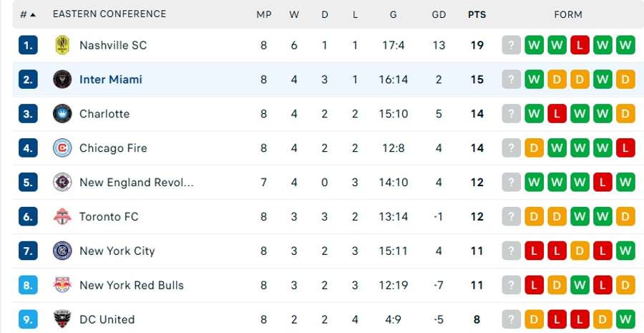This screenshot has width=644, height=333.
Task: Click DC United's green W form badge
Action: (x=625, y=319)
